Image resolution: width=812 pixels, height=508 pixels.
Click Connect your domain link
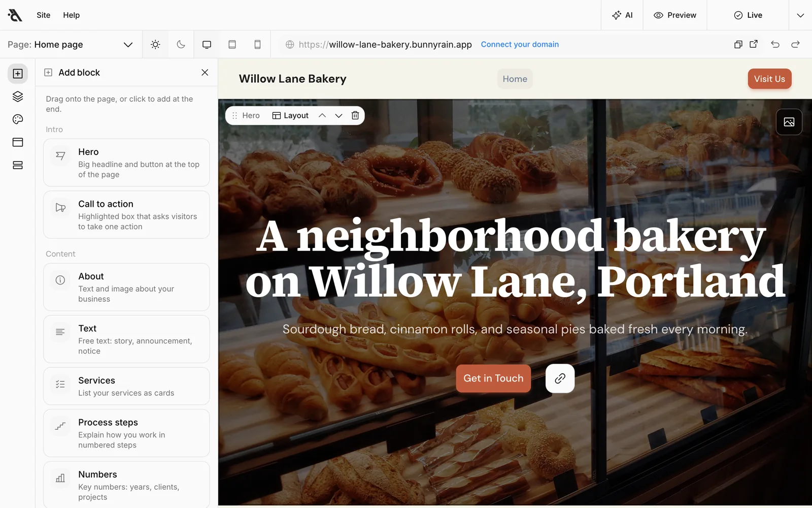[x=520, y=45]
